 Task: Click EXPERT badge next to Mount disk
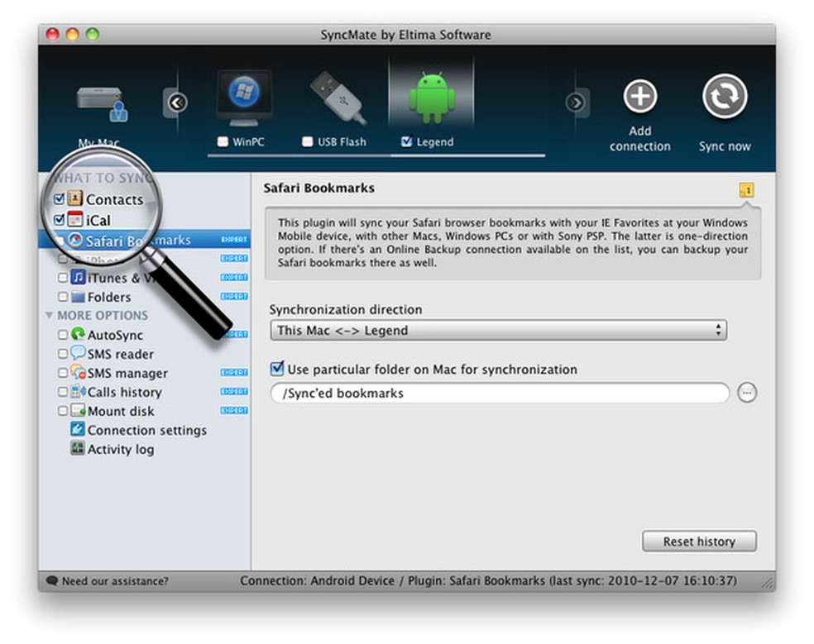point(234,410)
